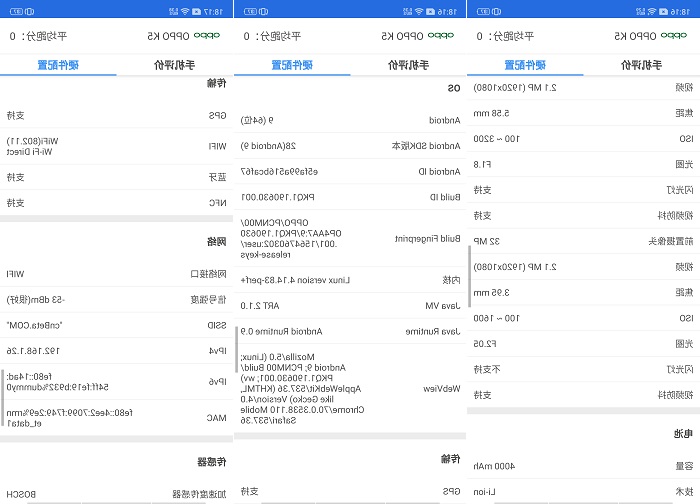The width and height of the screenshot is (700, 504).
Task: Select the Android 9 (64位) row
Action: pos(350,120)
